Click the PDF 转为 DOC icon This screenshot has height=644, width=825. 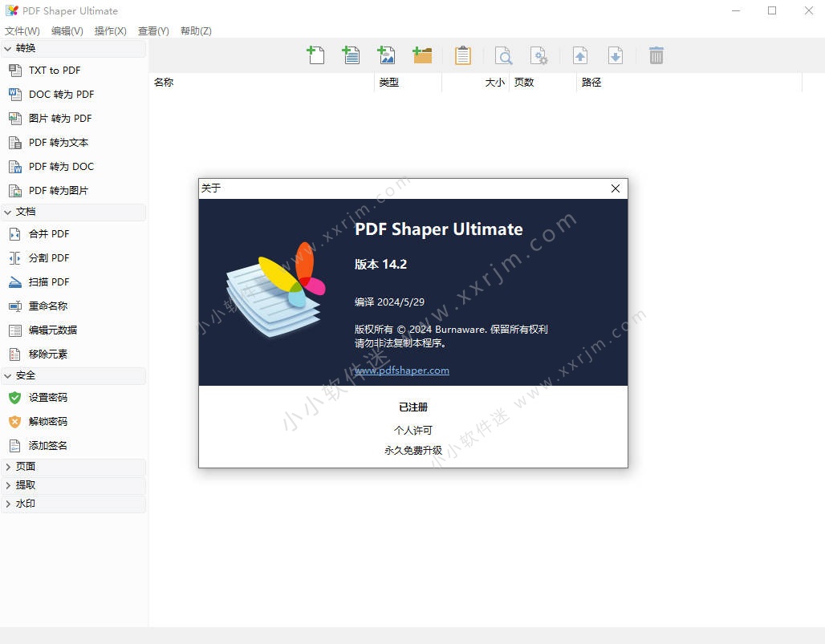coord(15,167)
